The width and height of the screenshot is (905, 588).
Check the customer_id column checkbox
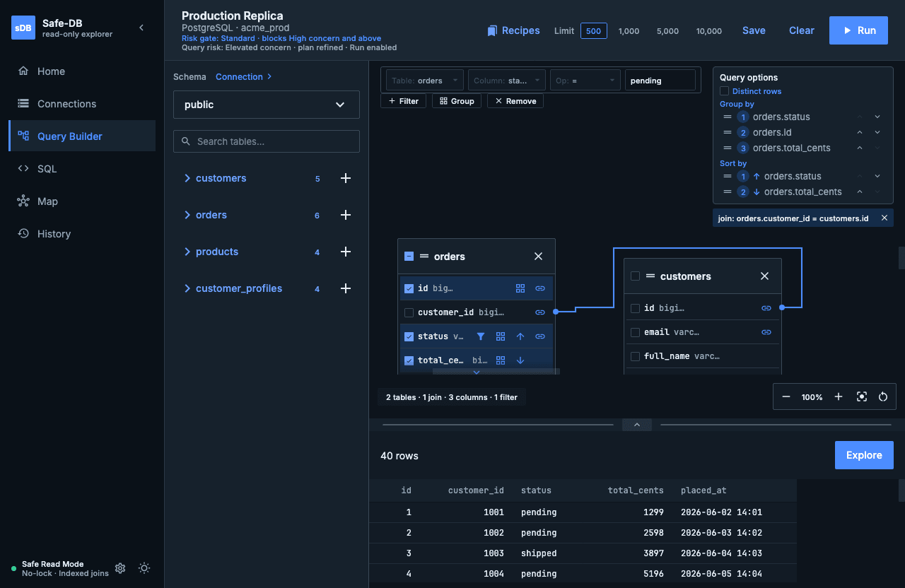coord(409,312)
